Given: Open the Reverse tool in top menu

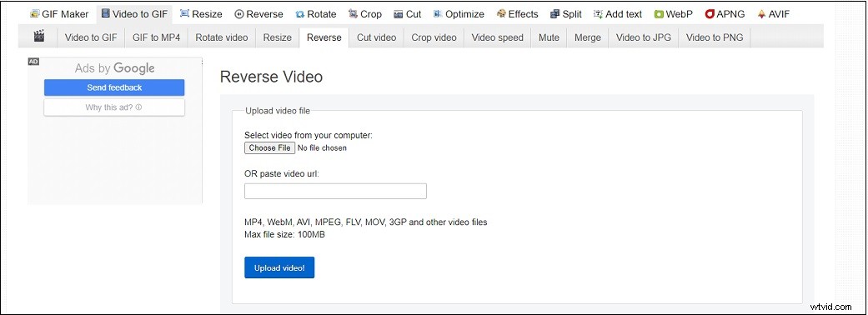Looking at the screenshot, I should point(259,14).
